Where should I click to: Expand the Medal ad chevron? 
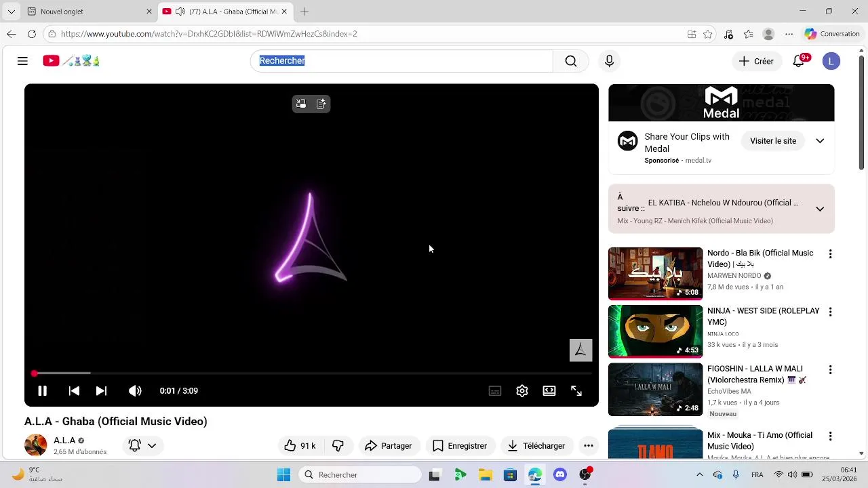point(820,141)
